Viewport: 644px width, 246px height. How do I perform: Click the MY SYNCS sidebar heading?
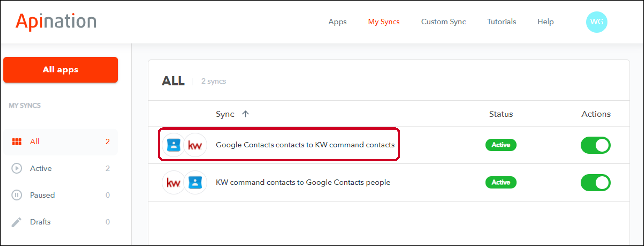tap(25, 106)
